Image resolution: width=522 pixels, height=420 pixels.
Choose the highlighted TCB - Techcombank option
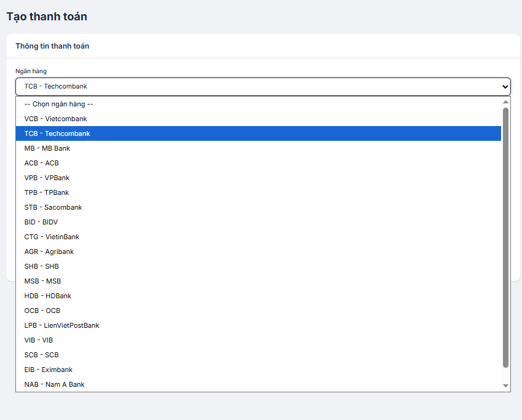point(57,133)
